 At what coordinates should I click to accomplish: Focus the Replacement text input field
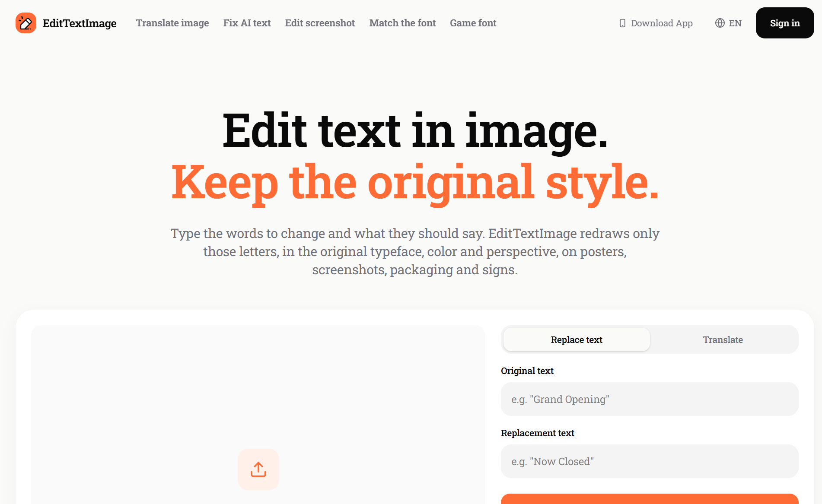point(650,461)
